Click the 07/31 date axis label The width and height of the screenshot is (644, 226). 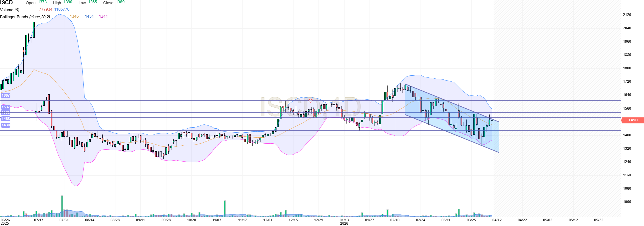click(x=64, y=220)
